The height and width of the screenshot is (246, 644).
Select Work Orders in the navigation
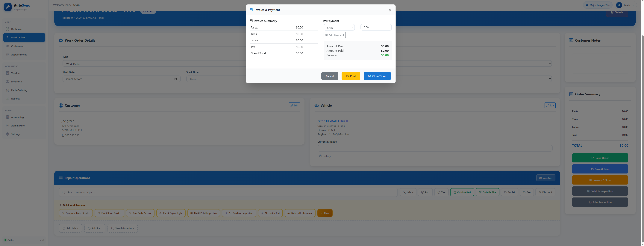coord(18,37)
